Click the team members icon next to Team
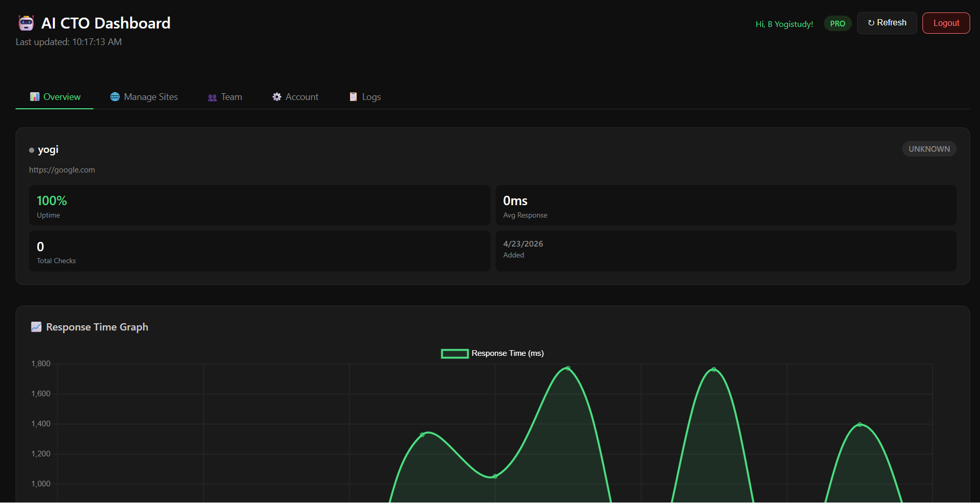 coord(212,97)
